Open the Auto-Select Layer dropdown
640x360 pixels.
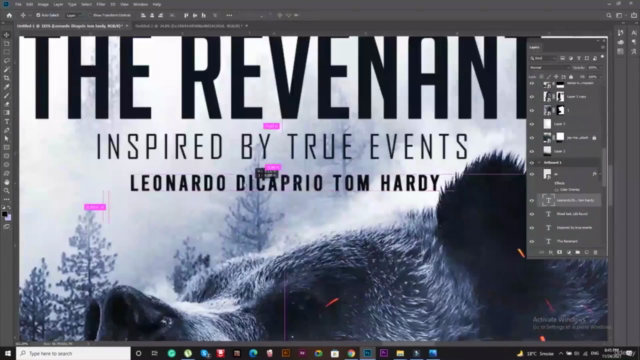point(73,16)
